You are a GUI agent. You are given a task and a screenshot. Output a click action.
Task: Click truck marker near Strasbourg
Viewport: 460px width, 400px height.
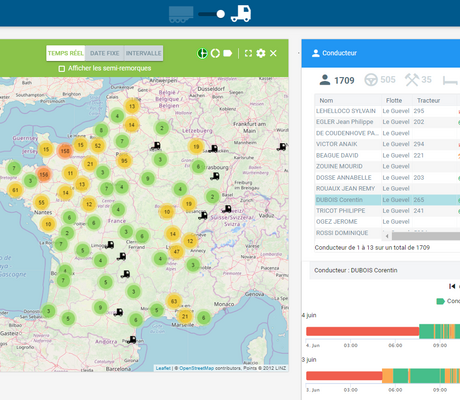coord(215,176)
